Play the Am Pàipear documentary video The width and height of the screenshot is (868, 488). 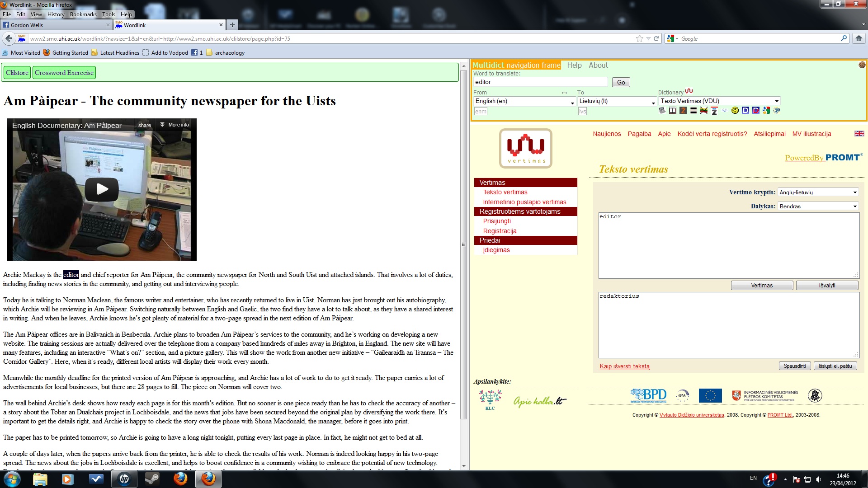[102, 189]
